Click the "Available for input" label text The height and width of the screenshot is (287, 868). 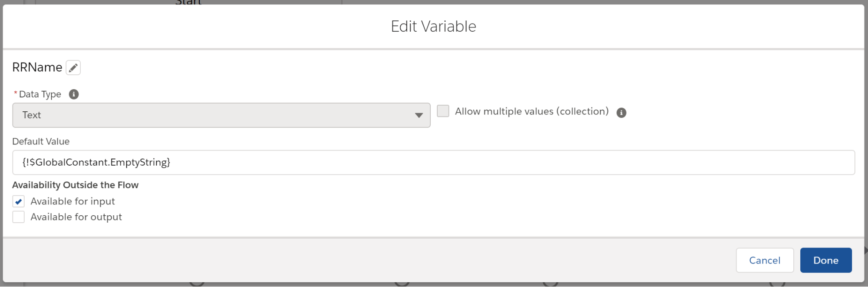tap(73, 201)
